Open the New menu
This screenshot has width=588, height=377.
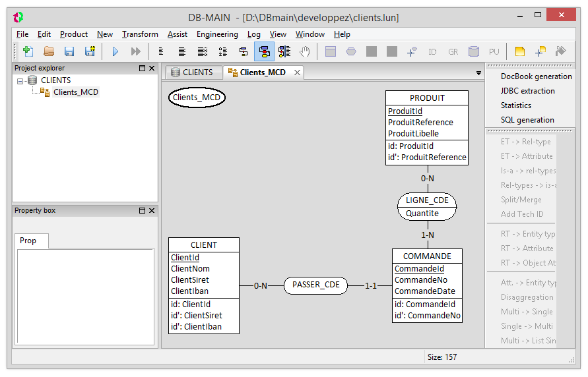pyautogui.click(x=105, y=34)
